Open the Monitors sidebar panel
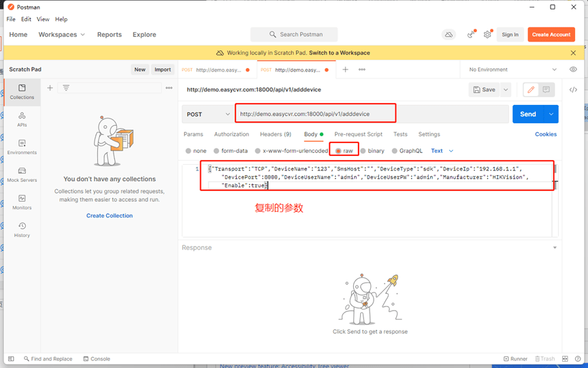This screenshot has width=588, height=368. click(22, 202)
